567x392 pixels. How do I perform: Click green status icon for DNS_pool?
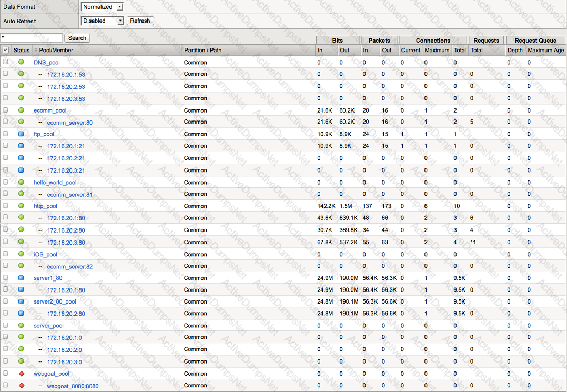(21, 62)
